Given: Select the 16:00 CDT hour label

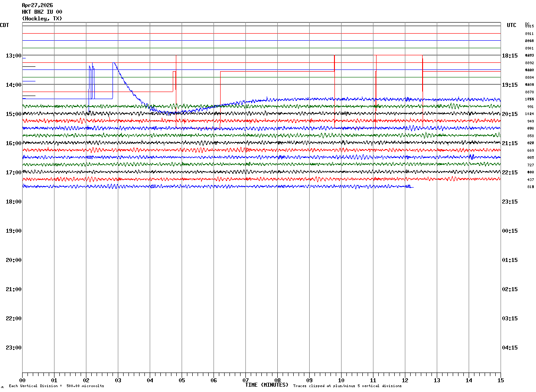Looking at the screenshot, I should pyautogui.click(x=14, y=143).
